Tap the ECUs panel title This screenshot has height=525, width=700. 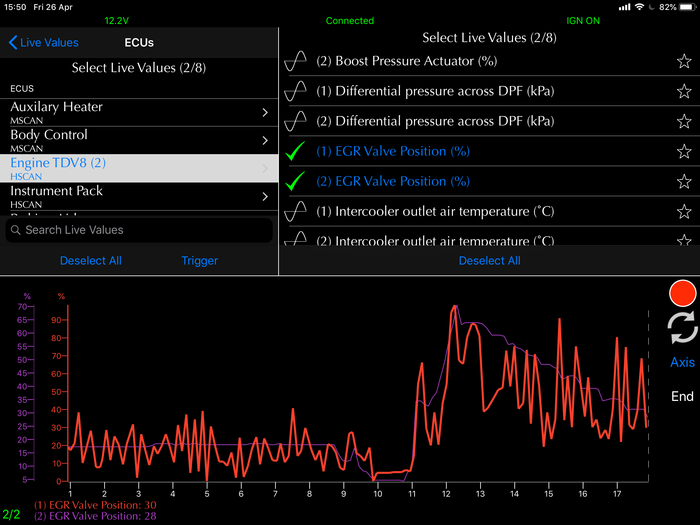[139, 42]
